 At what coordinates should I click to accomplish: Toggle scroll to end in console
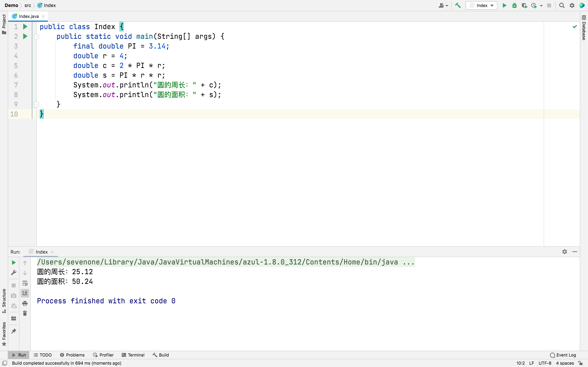pyautogui.click(x=25, y=293)
